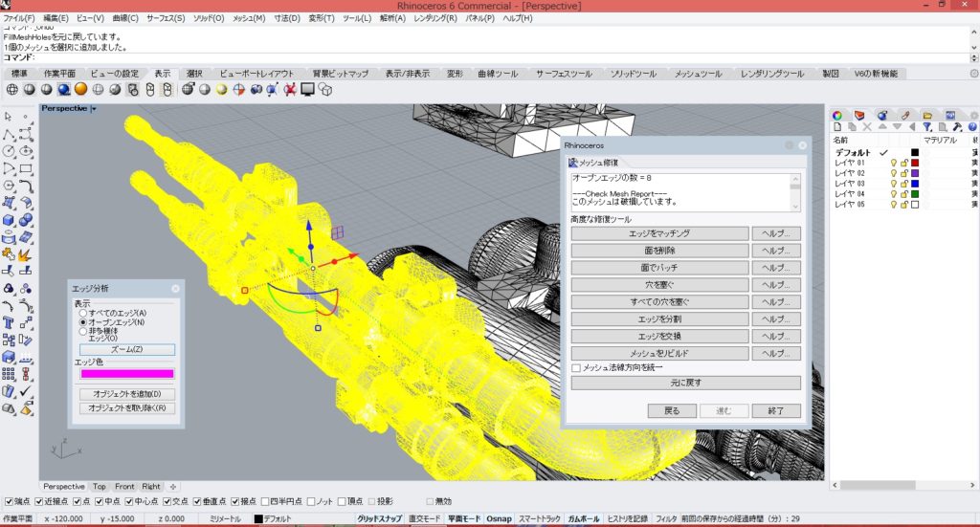Click the 元に戻す button
The width and height of the screenshot is (980, 527).
pyautogui.click(x=685, y=383)
